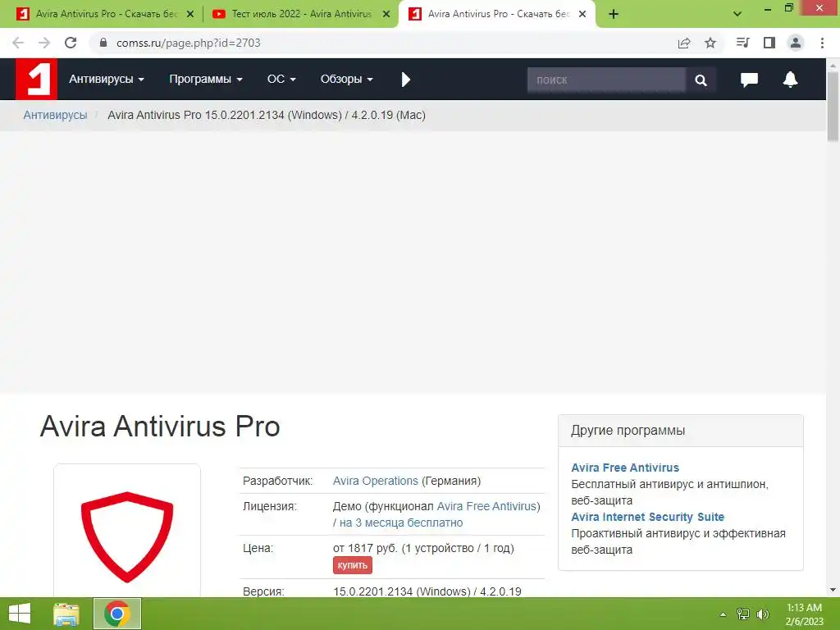Open the tab search chevron
The height and width of the screenshot is (630, 840).
coord(737,15)
